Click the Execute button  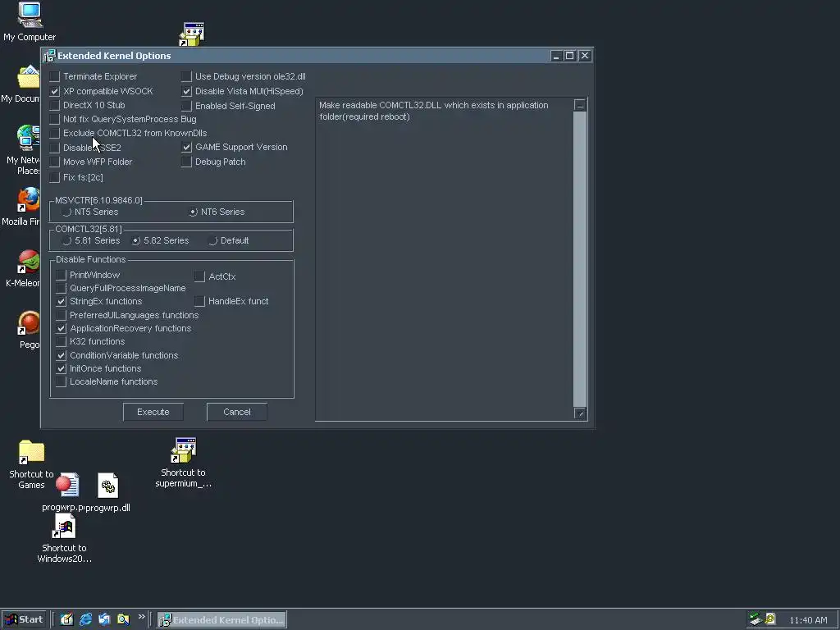point(153,412)
